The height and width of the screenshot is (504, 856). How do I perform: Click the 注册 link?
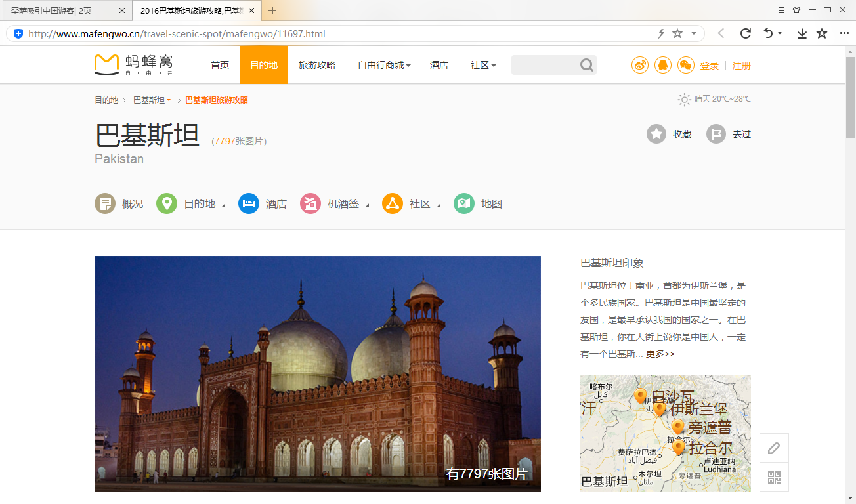click(742, 66)
